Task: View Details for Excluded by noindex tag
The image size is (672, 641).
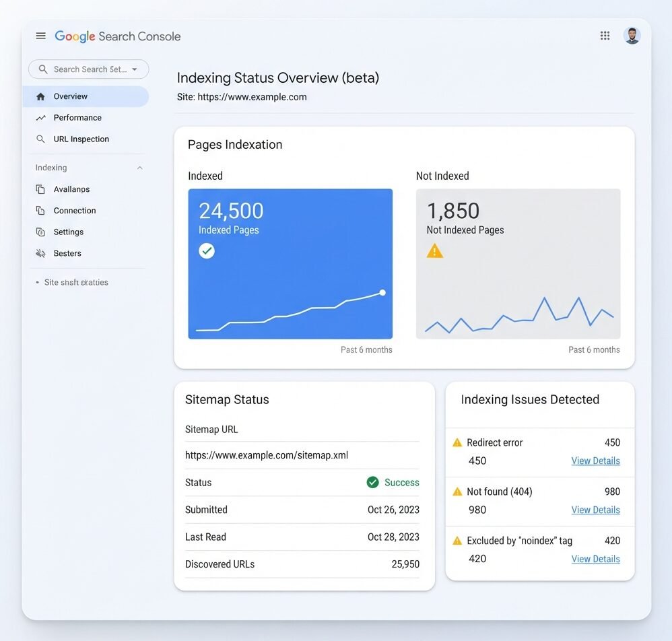Action: coord(595,559)
